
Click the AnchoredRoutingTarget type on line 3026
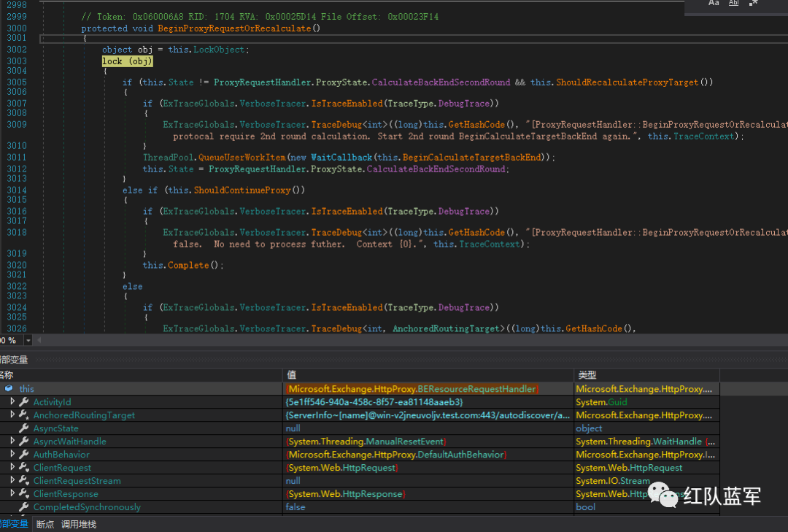(x=447, y=328)
